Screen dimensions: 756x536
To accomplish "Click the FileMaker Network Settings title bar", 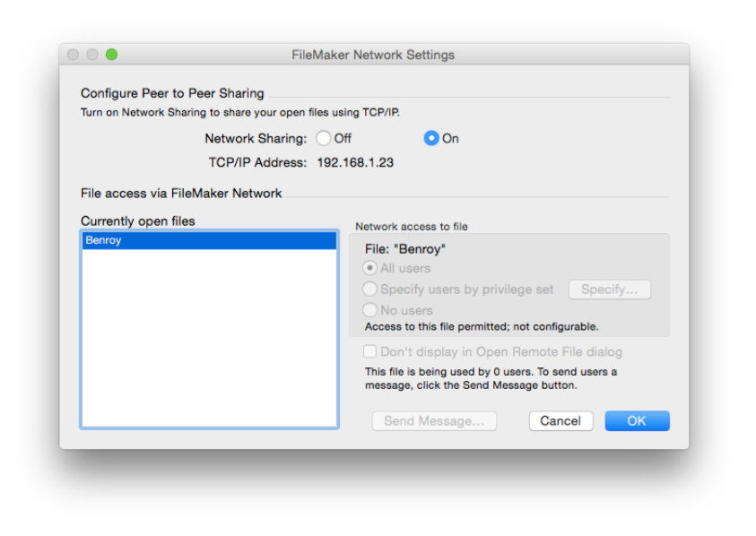I will [373, 55].
